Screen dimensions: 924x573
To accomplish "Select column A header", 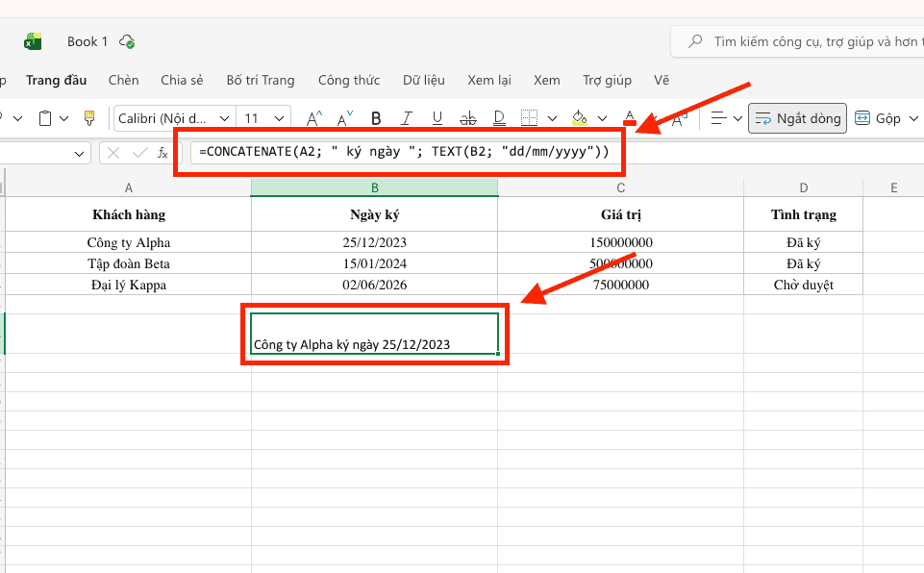I will (129, 188).
